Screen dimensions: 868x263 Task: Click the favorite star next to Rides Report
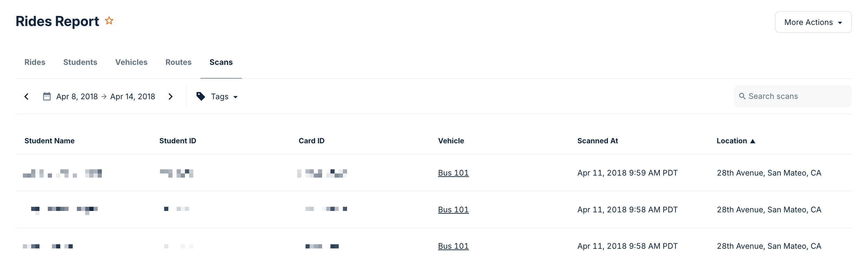(109, 21)
